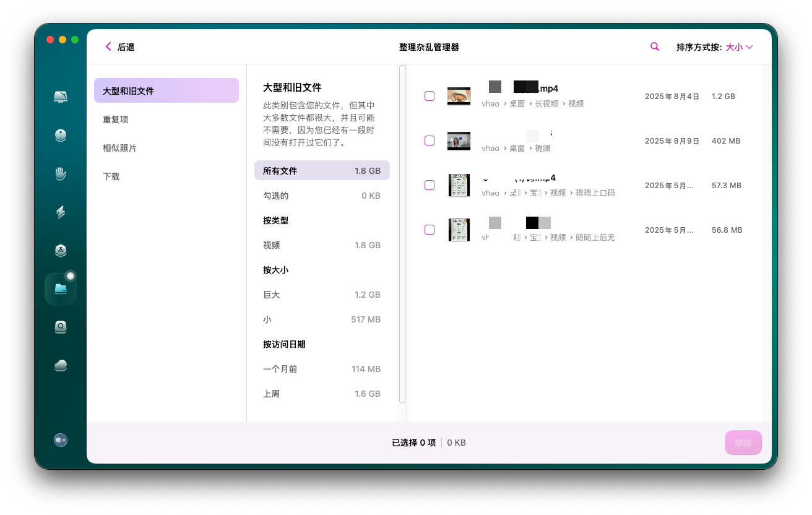Select the My Clutter folder icon
Image resolution: width=812 pixels, height=515 pixels.
pos(61,289)
